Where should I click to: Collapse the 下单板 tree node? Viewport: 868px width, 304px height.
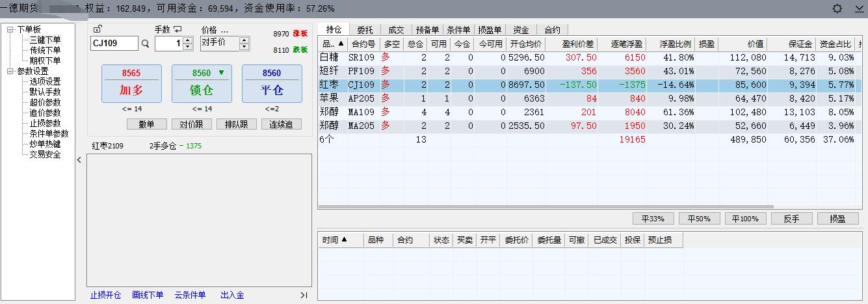[10, 29]
